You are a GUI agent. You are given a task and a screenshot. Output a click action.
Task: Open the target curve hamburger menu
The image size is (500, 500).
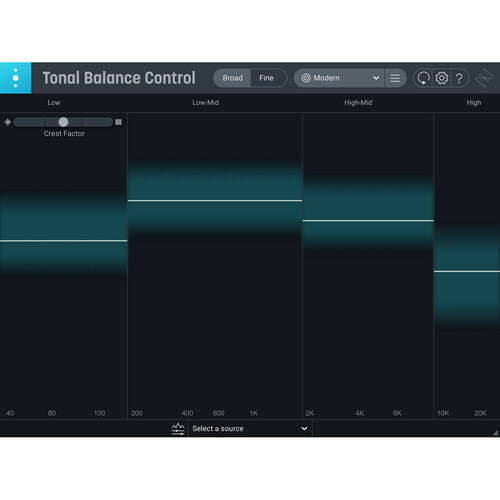[395, 78]
